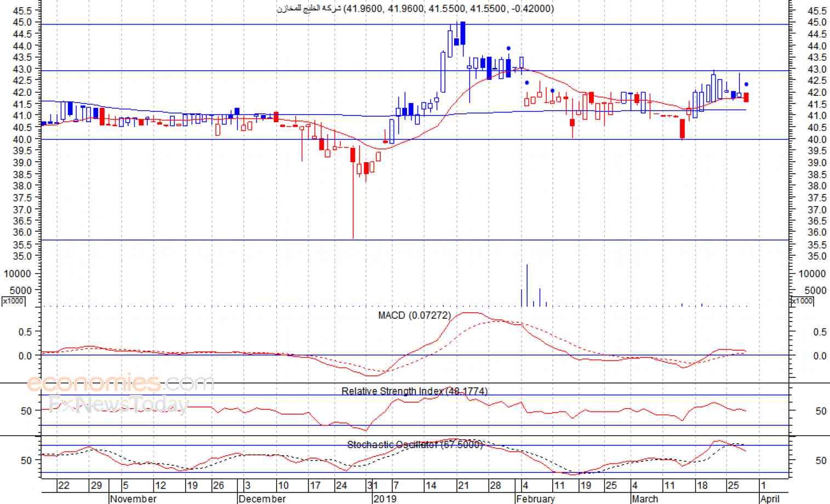Click the date label 21 in January
This screenshot has height=504, width=830.
tap(463, 485)
